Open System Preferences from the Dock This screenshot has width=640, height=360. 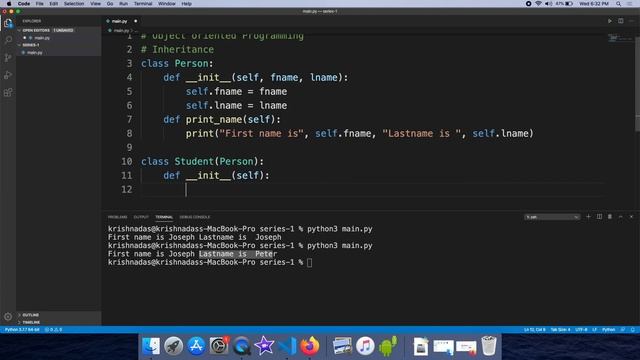point(219,346)
